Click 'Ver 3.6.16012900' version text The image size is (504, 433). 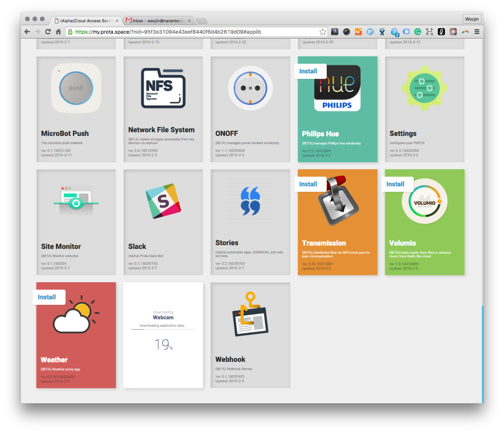coord(143,151)
